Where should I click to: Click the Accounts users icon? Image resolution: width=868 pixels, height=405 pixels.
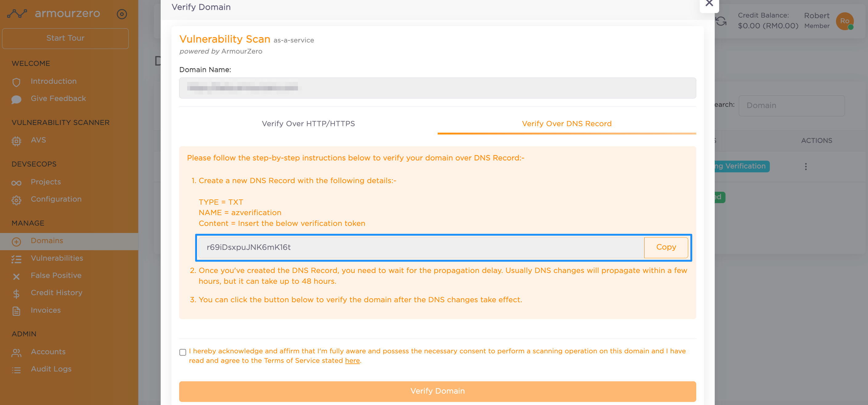click(16, 352)
